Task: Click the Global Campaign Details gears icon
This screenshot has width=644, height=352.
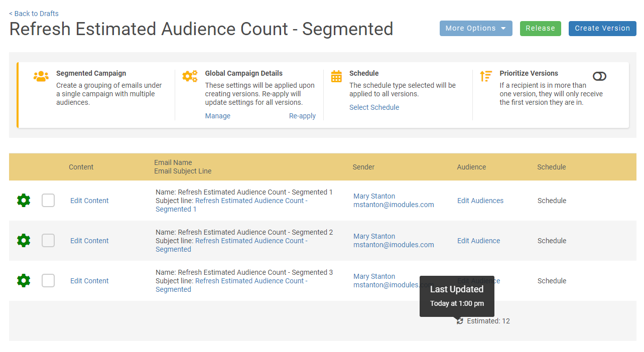Action: click(190, 76)
